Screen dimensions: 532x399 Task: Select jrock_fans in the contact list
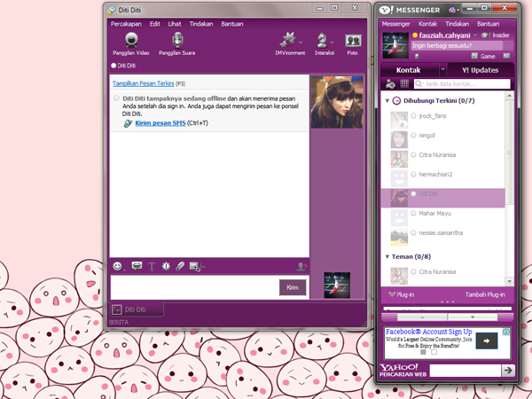(442, 120)
